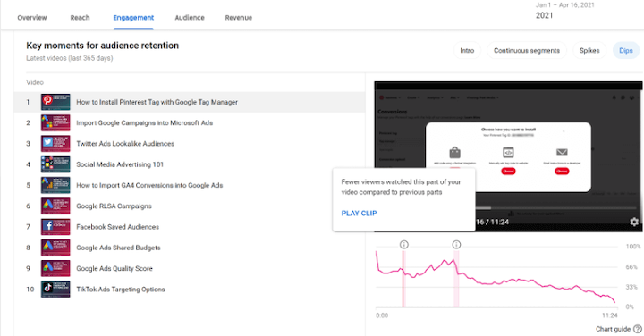Screen dimensions: 644x336
Task: Click the first info marker above retention chart
Action: (x=403, y=245)
